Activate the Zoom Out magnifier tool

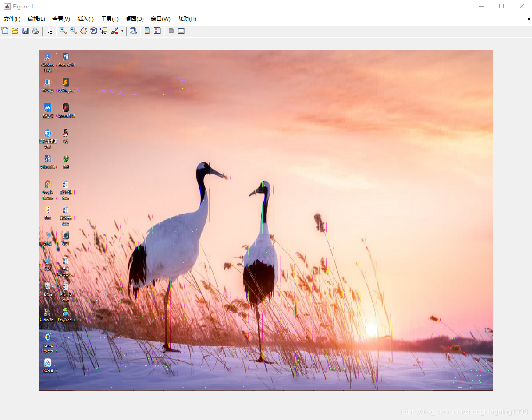(x=73, y=31)
